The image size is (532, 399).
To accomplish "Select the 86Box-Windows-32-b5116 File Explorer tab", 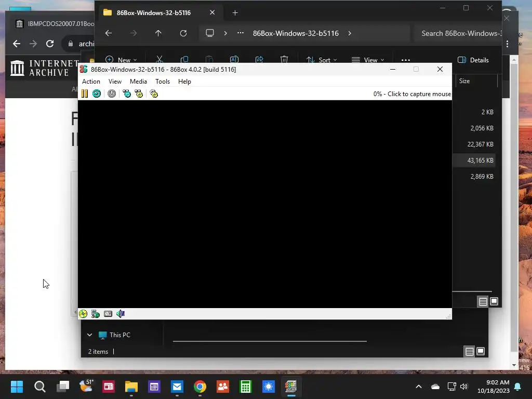I will click(x=154, y=13).
